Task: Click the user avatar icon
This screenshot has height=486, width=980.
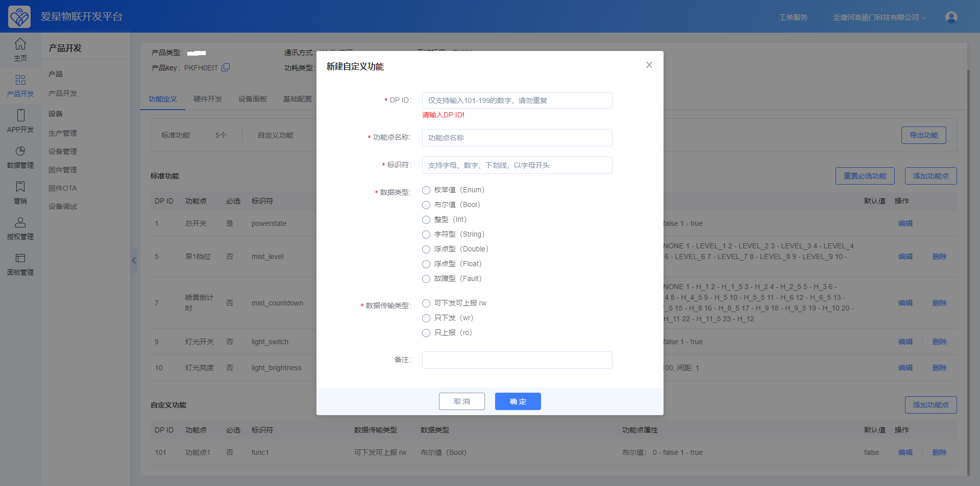Action: [x=951, y=17]
